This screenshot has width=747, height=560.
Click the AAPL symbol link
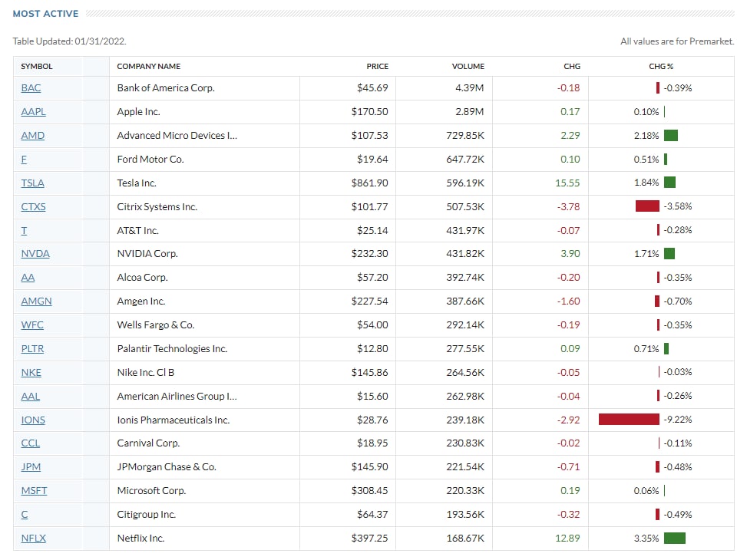pyautogui.click(x=33, y=112)
